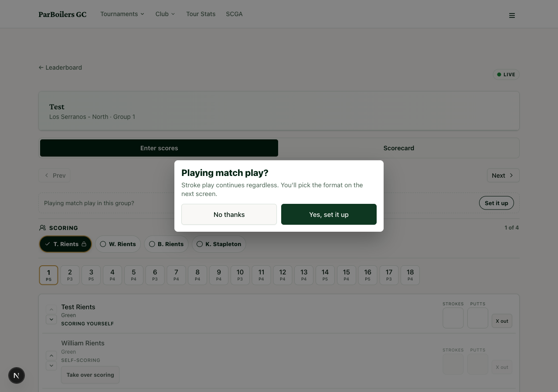Click the Next.js dev tools badge
This screenshot has height=392, width=558.
pyautogui.click(x=17, y=375)
